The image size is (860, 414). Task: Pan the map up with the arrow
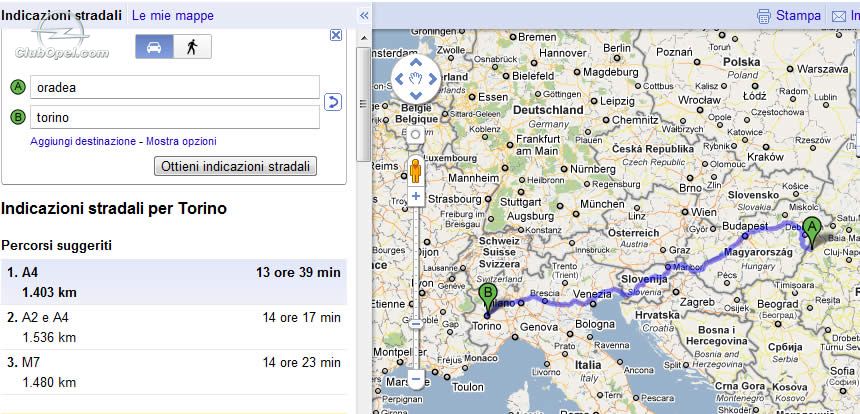click(416, 61)
